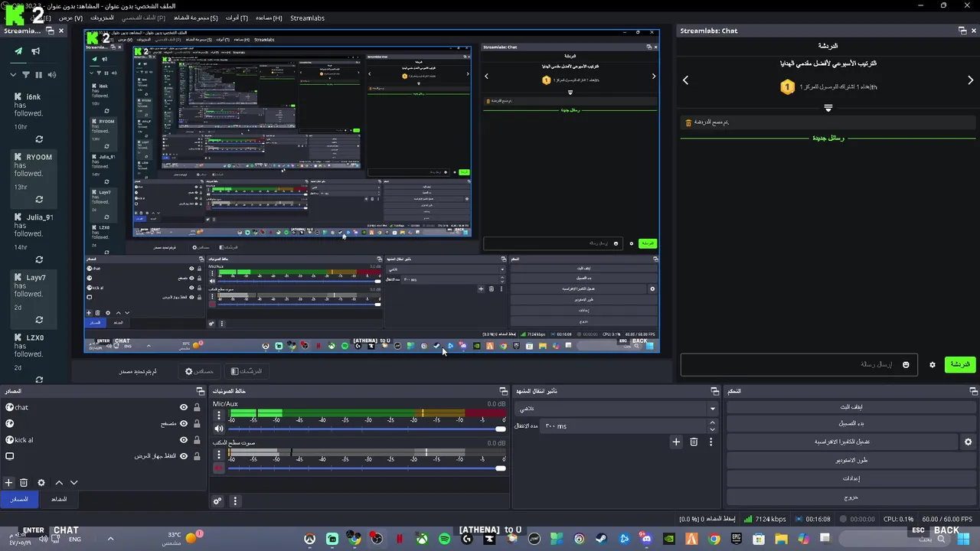Undock the audio mixer panel
This screenshot has height=551, width=980.
pyautogui.click(x=503, y=391)
